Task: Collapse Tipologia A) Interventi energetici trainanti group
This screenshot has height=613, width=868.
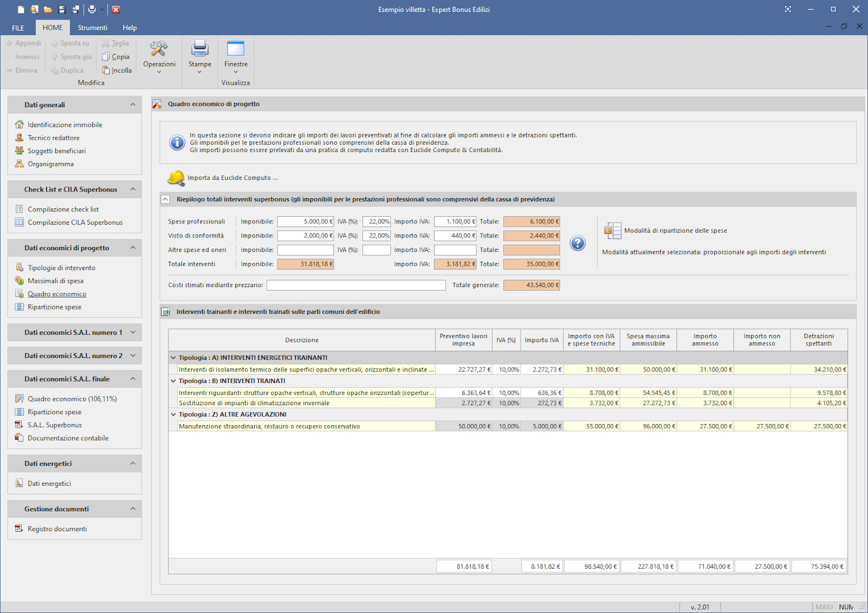Action: pyautogui.click(x=173, y=358)
